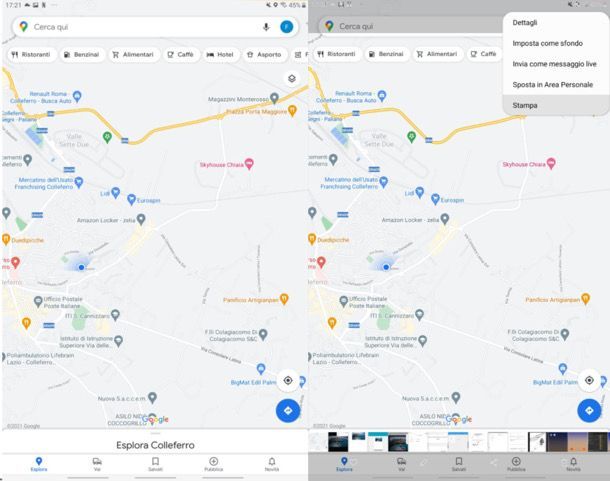Choose 'Sposta in Area Personale' menu entry
The image size is (610, 481).
point(556,84)
